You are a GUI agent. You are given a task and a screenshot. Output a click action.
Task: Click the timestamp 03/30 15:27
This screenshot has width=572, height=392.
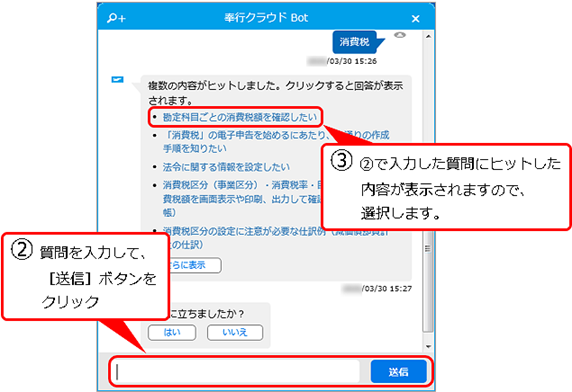tap(387, 288)
